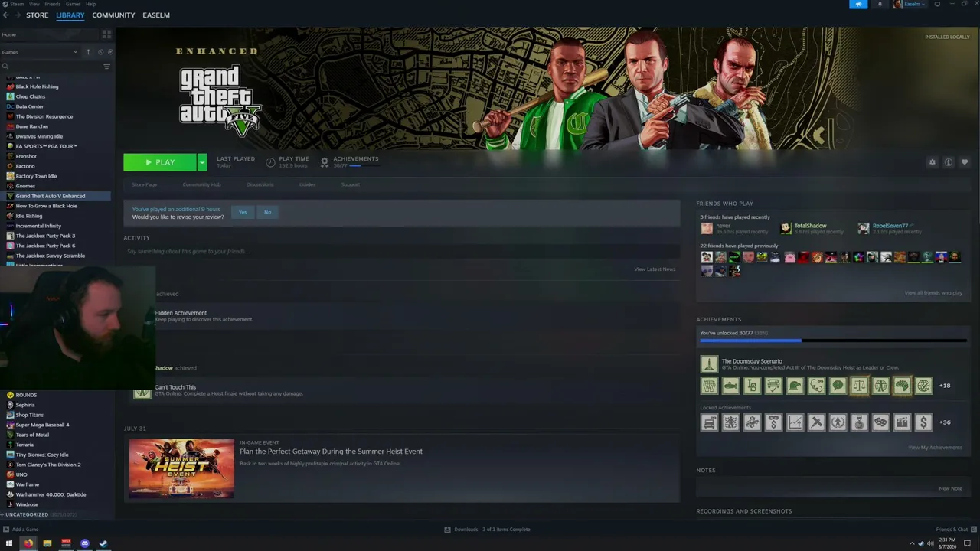Click The Doomsday Scenario achievement icon
This screenshot has height=551, width=980.
[x=709, y=364]
